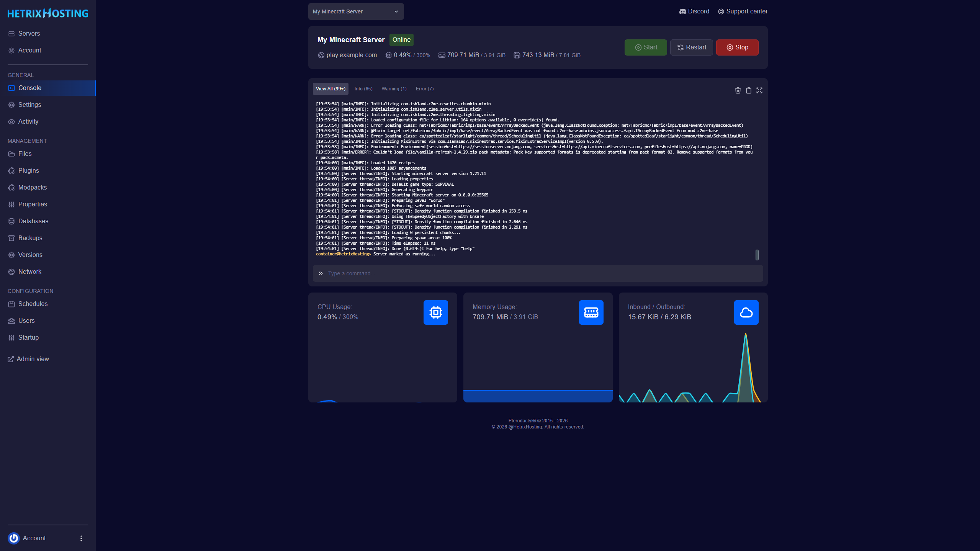Click the Start server button
The image size is (980, 551).
click(646, 47)
